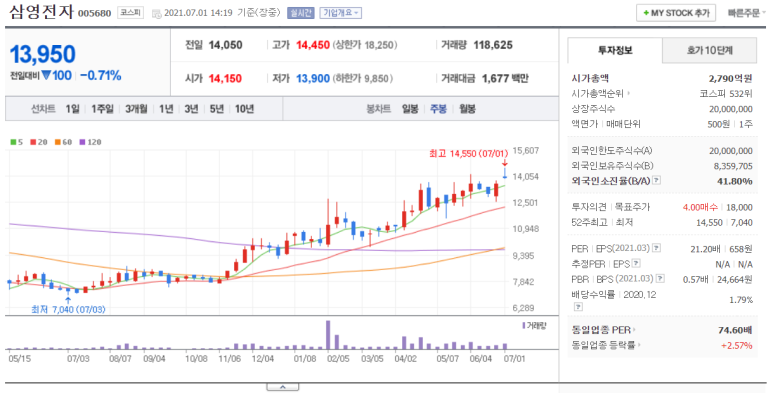Click the 최고 14,550 (07/01) chart marker

pos(468,154)
